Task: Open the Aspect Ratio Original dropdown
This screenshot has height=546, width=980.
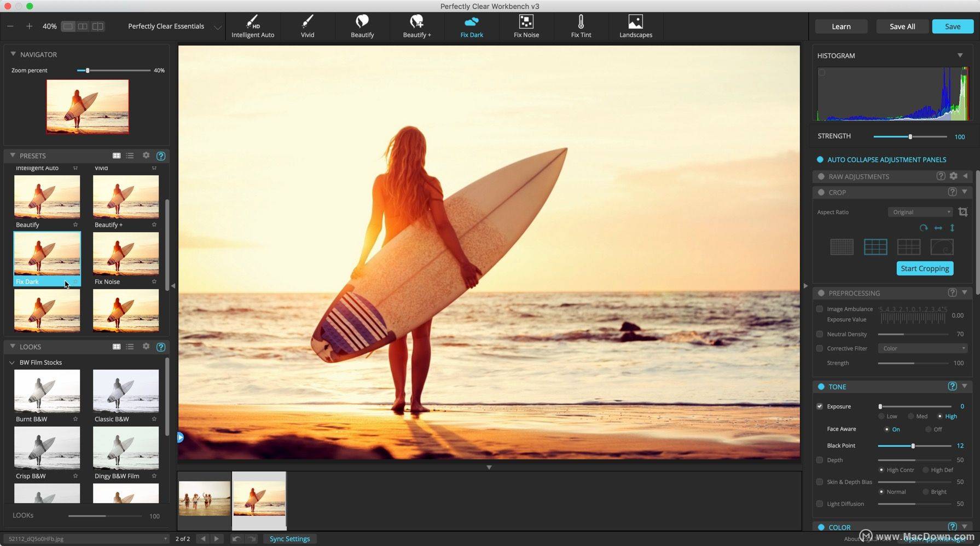Action: click(920, 212)
